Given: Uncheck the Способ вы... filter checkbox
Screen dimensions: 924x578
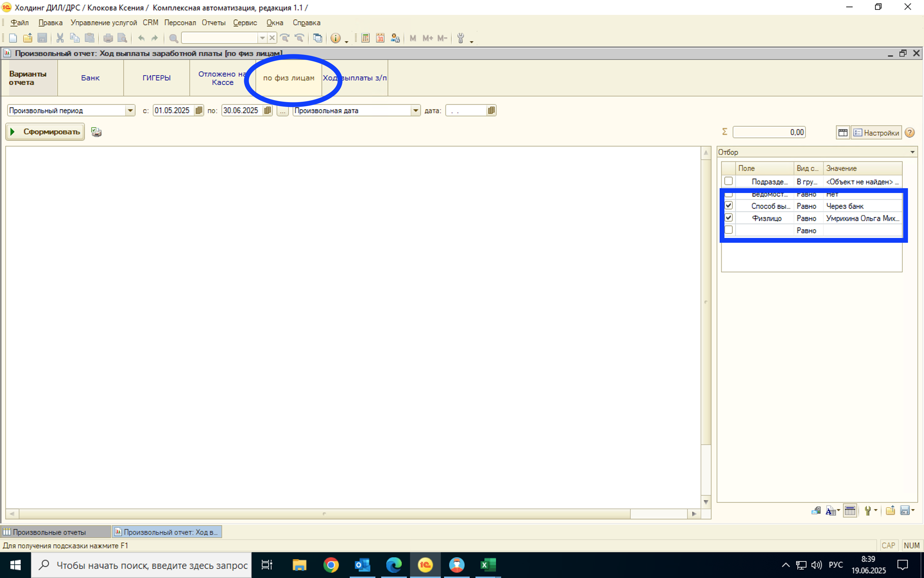Looking at the screenshot, I should point(729,206).
